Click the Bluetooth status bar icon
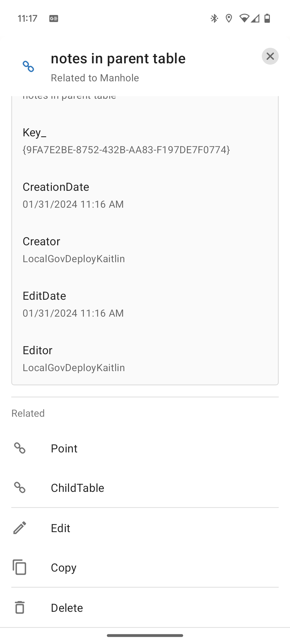290x644 pixels. click(214, 18)
